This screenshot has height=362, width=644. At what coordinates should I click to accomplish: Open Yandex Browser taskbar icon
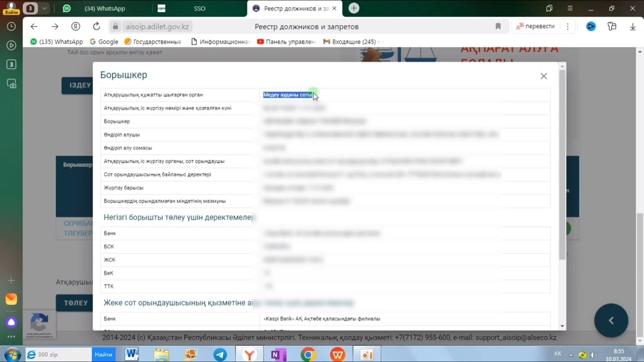(x=250, y=354)
